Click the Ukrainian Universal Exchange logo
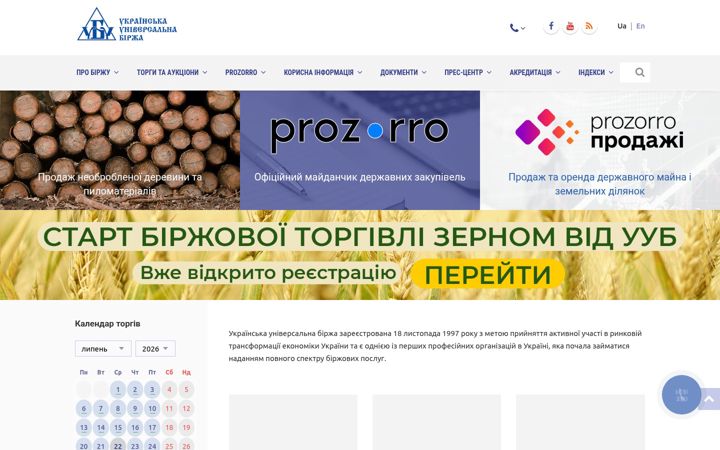 point(127,25)
